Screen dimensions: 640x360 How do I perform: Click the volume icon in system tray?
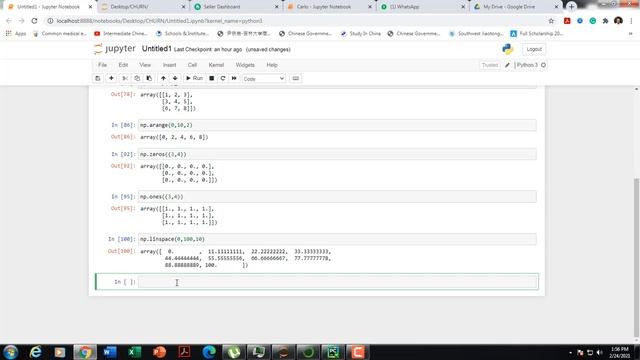pos(599,353)
